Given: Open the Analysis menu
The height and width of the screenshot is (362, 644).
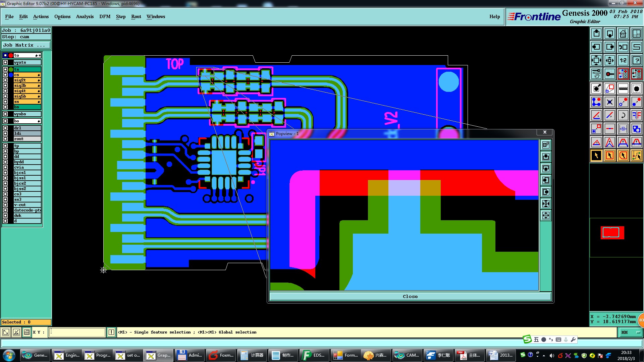Looking at the screenshot, I should pyautogui.click(x=85, y=16).
